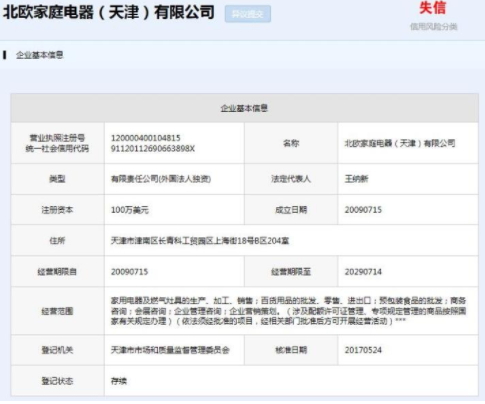The height and width of the screenshot is (404, 485).
Task: Select the page title 北欧家庭电器（天津）有限公司
Action: (108, 12)
